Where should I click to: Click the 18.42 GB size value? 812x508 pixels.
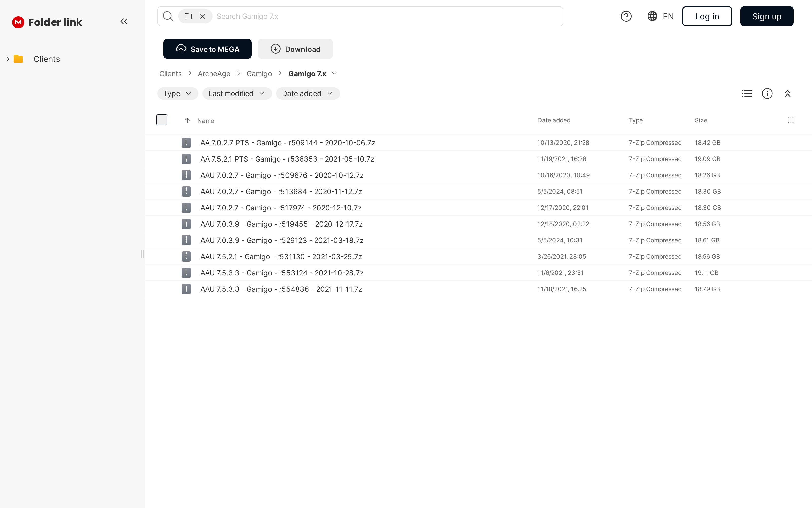click(x=707, y=143)
